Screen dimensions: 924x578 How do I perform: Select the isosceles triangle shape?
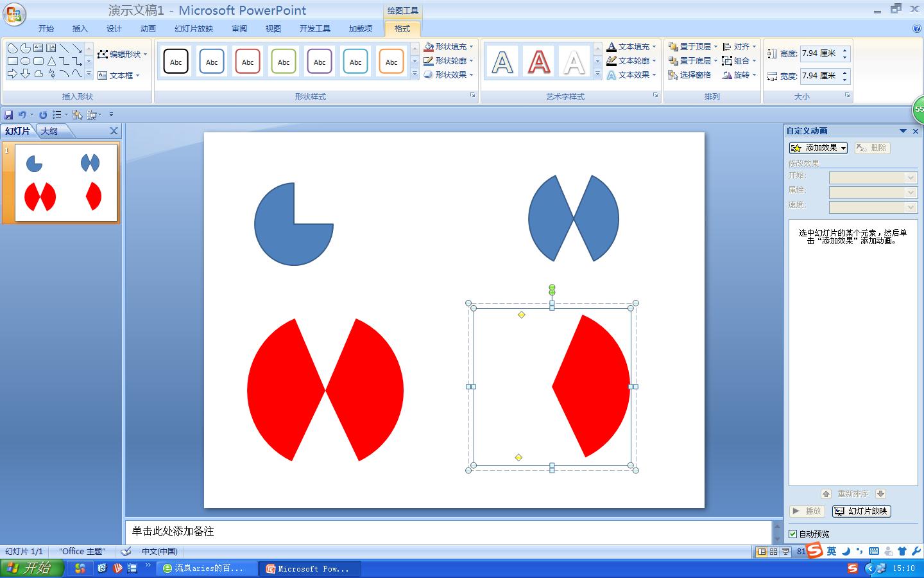click(x=51, y=61)
